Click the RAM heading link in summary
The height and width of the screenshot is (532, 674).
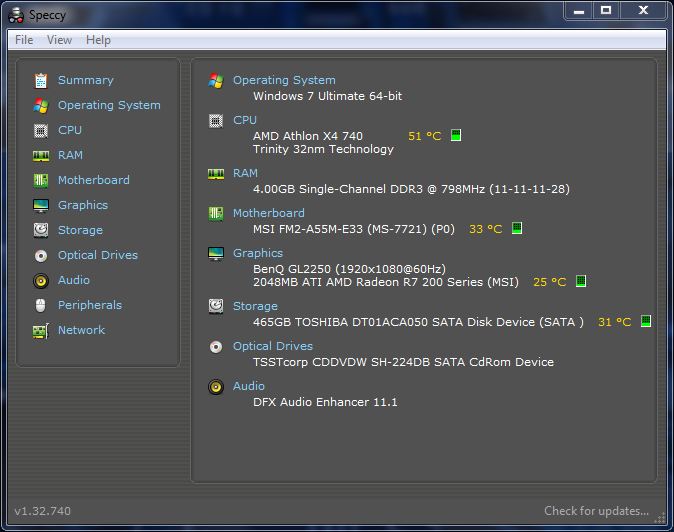[245, 173]
